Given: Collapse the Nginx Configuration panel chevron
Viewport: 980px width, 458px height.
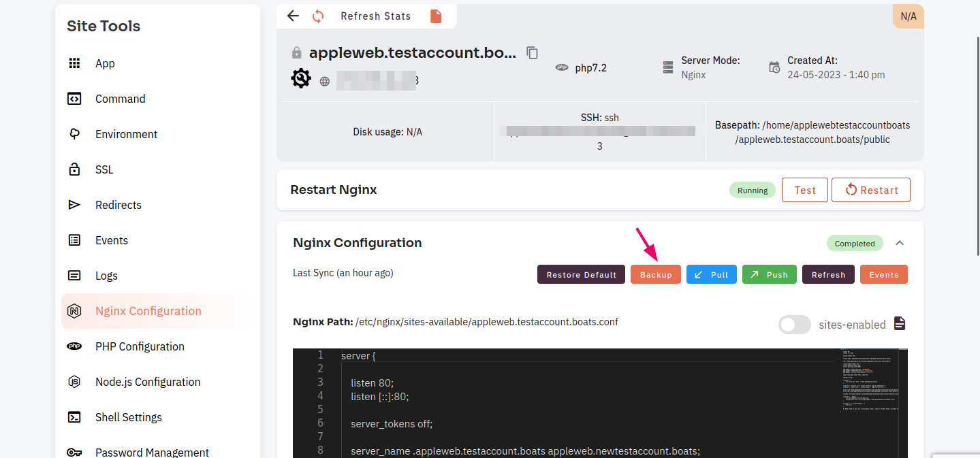Looking at the screenshot, I should click(x=900, y=243).
